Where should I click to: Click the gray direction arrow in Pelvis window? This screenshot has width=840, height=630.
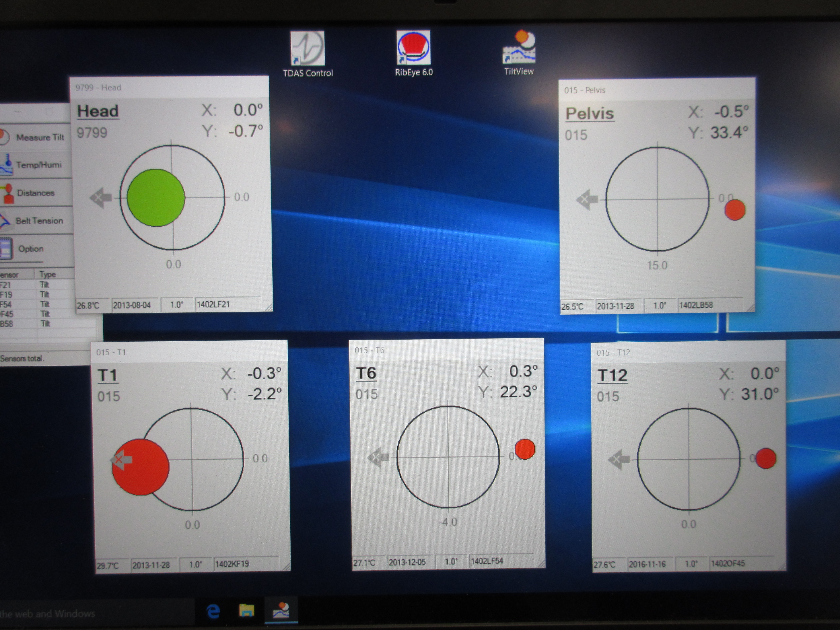pos(587,199)
